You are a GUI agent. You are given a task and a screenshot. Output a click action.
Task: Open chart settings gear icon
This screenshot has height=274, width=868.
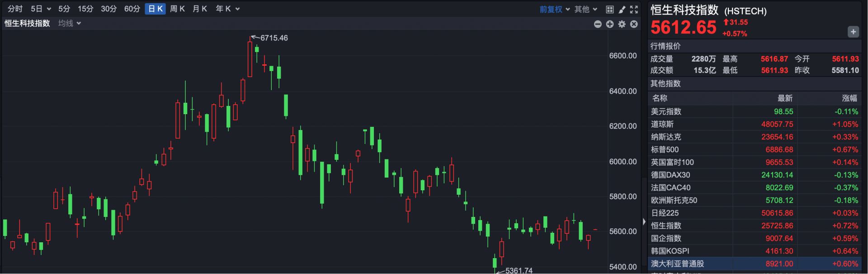coord(622,24)
